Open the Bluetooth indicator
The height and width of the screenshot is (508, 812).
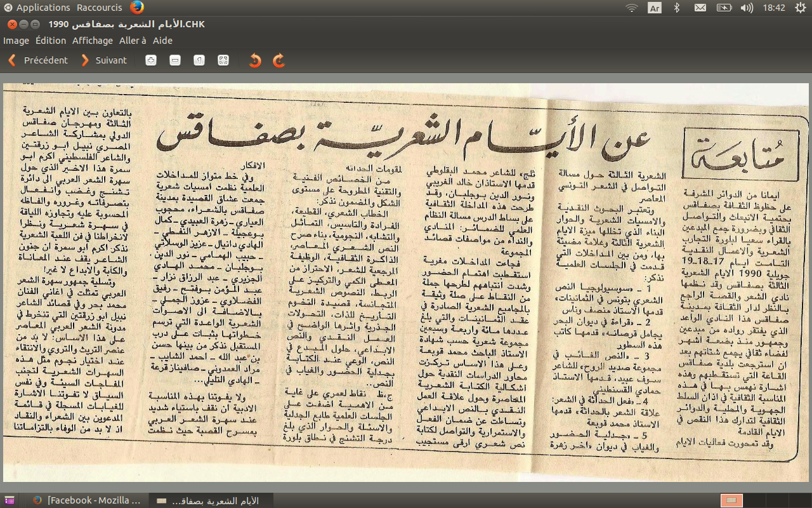coord(677,8)
